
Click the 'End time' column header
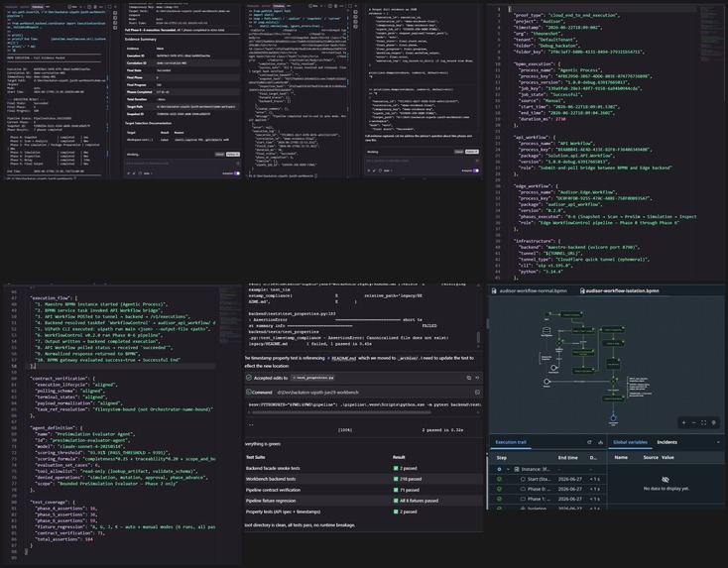[x=568, y=458]
